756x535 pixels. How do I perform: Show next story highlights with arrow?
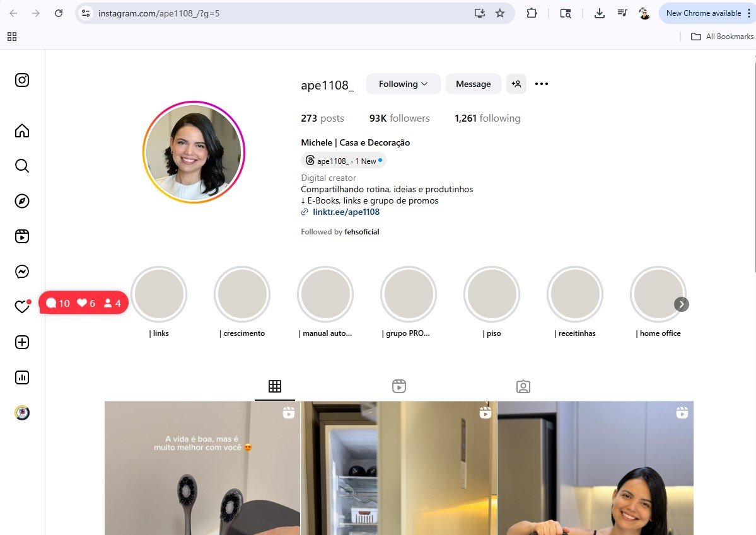[681, 305]
